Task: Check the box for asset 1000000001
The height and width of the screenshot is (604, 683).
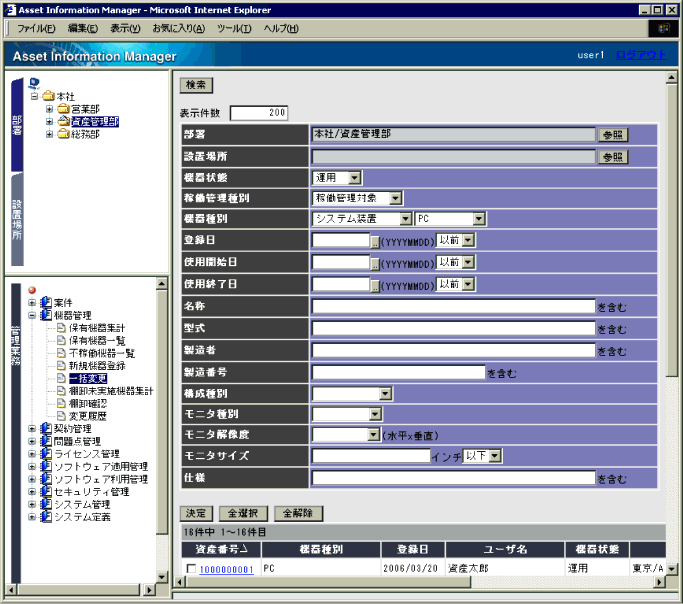Action: tap(191, 569)
